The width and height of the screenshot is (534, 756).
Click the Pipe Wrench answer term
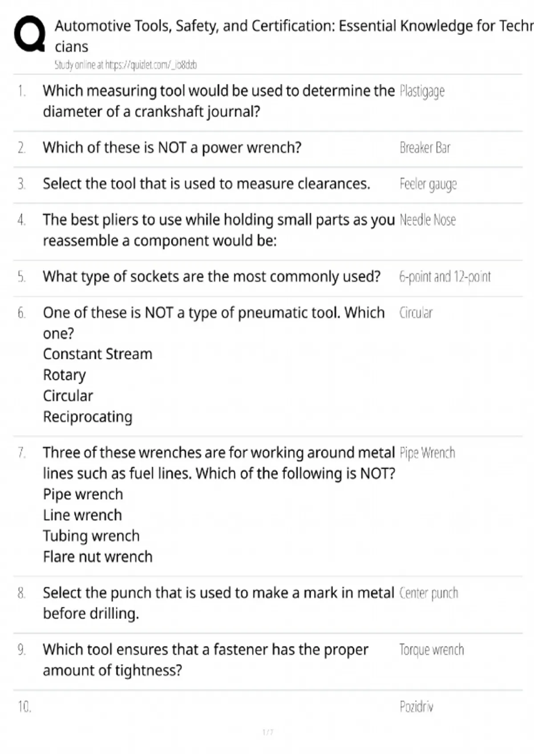(427, 453)
